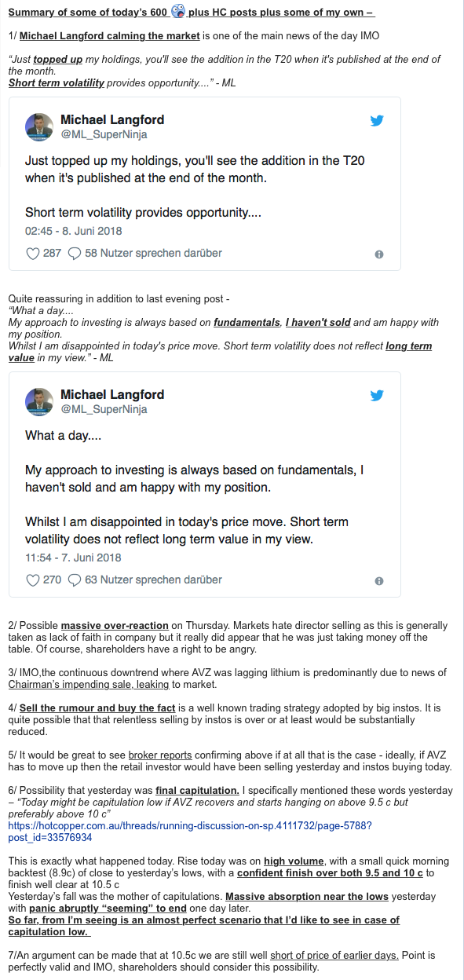
Task: Click info icon on first tweet
Action: coord(379,254)
